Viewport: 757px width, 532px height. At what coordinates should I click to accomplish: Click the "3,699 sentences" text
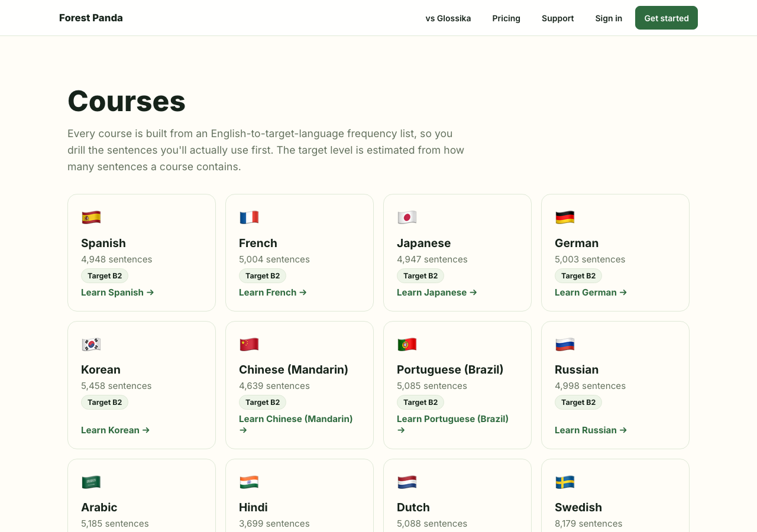click(274, 523)
